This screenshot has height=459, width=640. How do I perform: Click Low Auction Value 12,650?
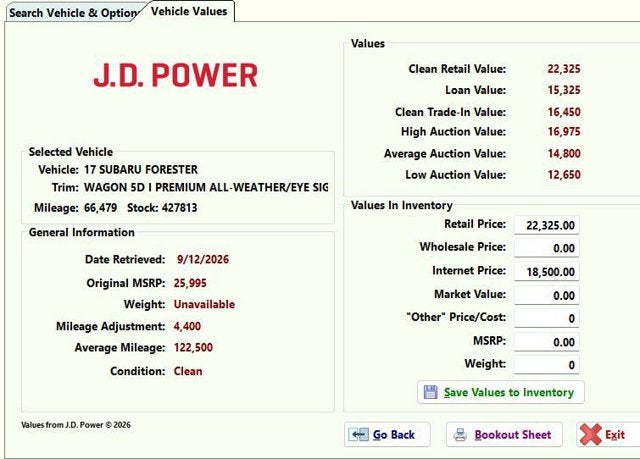pyautogui.click(x=564, y=175)
